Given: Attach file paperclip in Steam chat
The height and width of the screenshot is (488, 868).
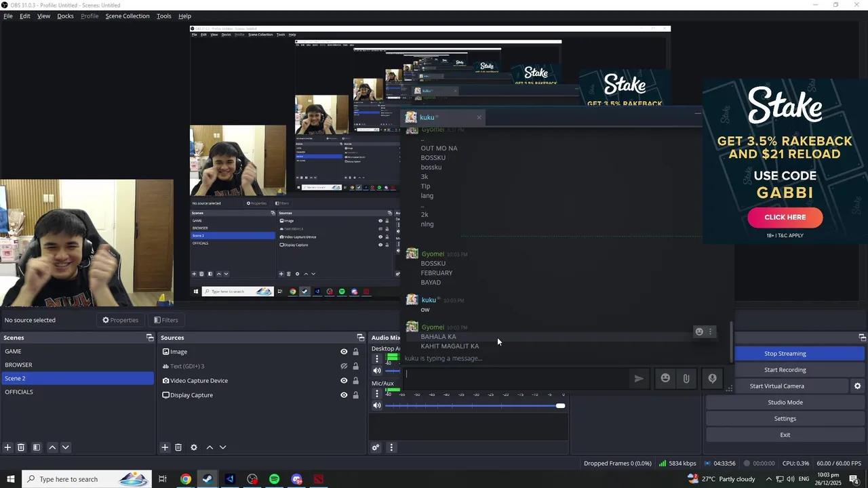Looking at the screenshot, I should pos(686,379).
